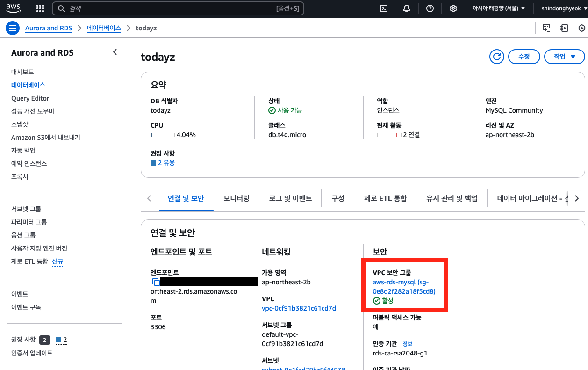Open the settings gear icon

pyautogui.click(x=453, y=8)
